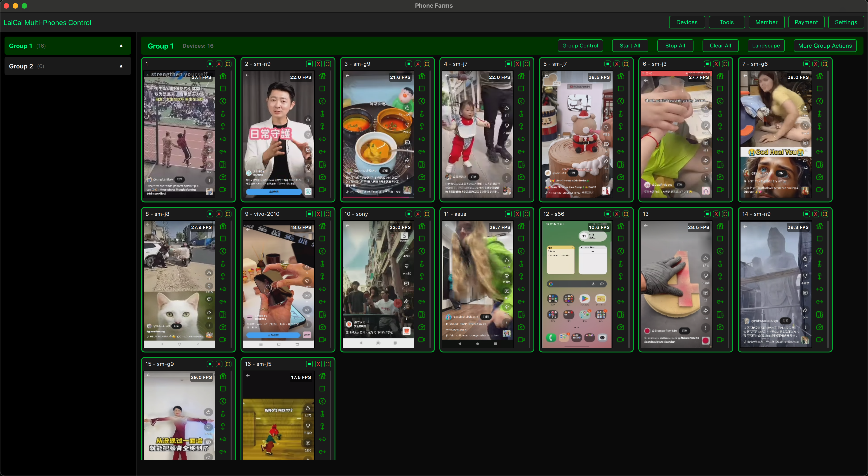Start video recording icon on device 4 sm-j7
Viewport: 868px width, 476px height.
pyautogui.click(x=521, y=190)
